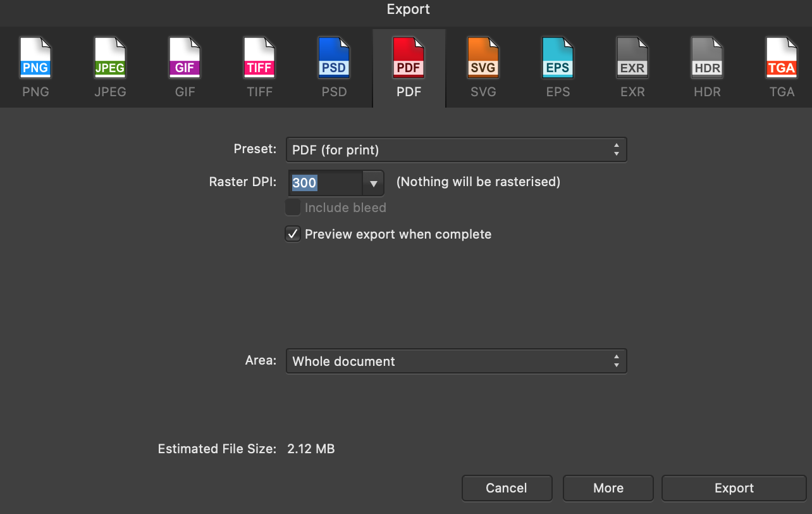Switch to the PDF tab
812x514 pixels.
pyautogui.click(x=409, y=66)
